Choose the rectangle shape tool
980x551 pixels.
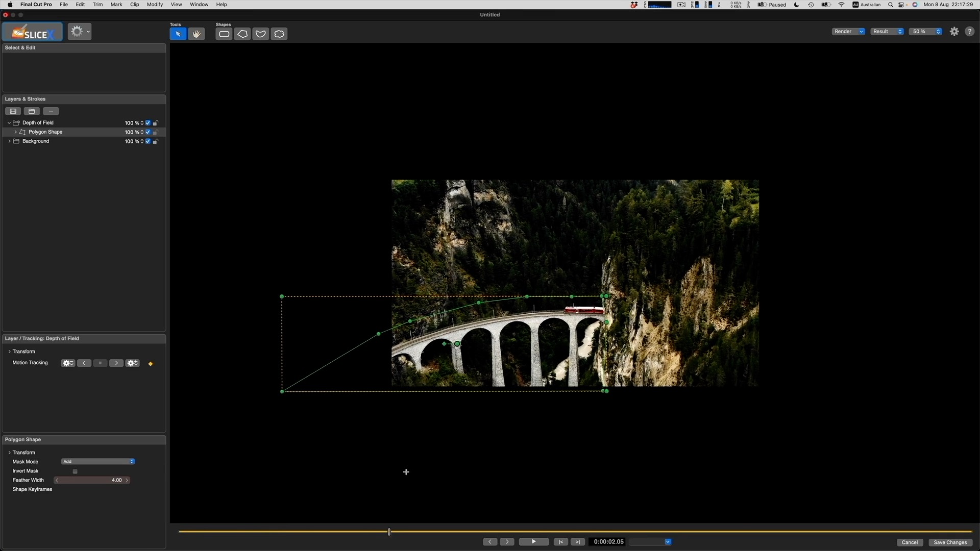coord(224,34)
